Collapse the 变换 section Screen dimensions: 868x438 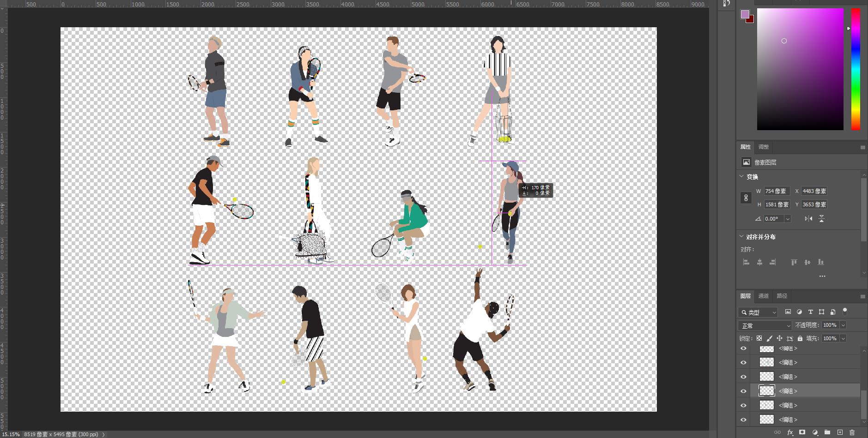741,176
